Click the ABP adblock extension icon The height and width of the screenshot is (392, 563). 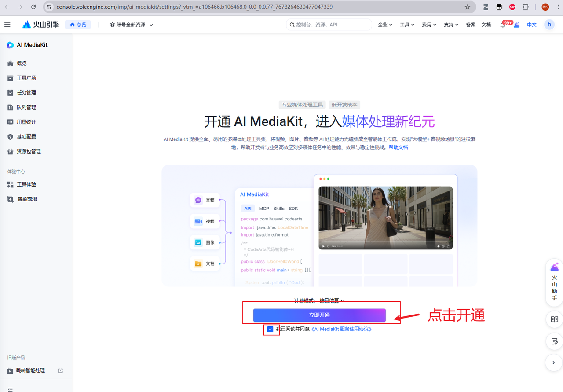click(512, 7)
